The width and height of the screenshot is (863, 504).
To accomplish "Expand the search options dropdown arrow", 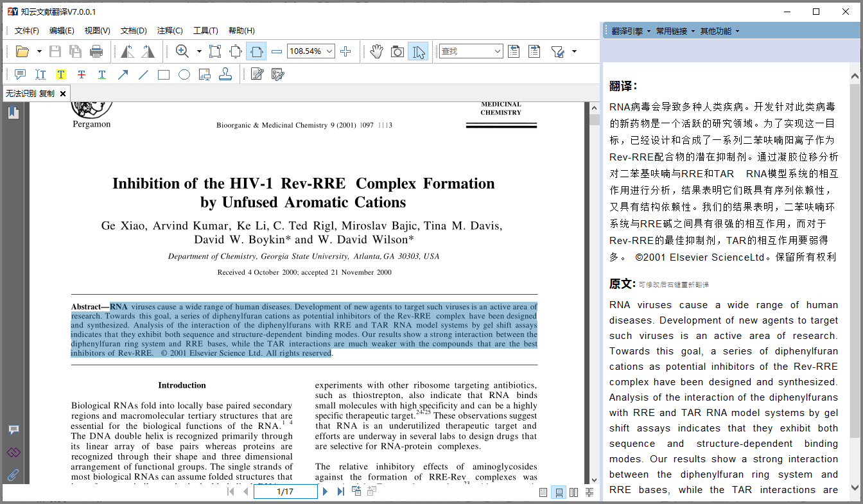I will click(574, 51).
